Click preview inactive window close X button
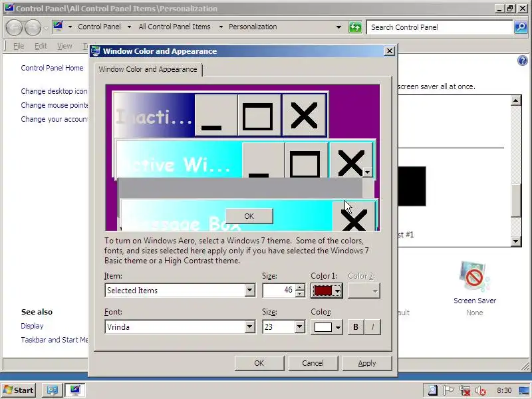This screenshot has height=399, width=532. (x=304, y=115)
